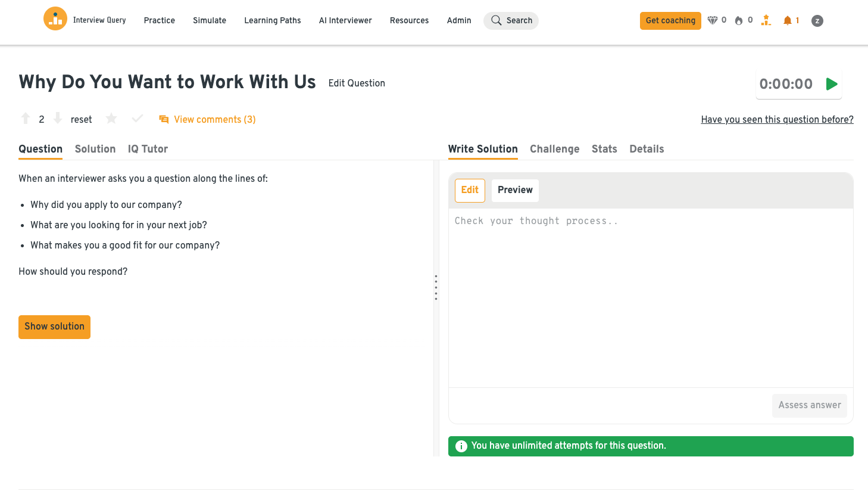868x491 pixels.
Task: Open View comments (3) link
Action: click(x=214, y=119)
